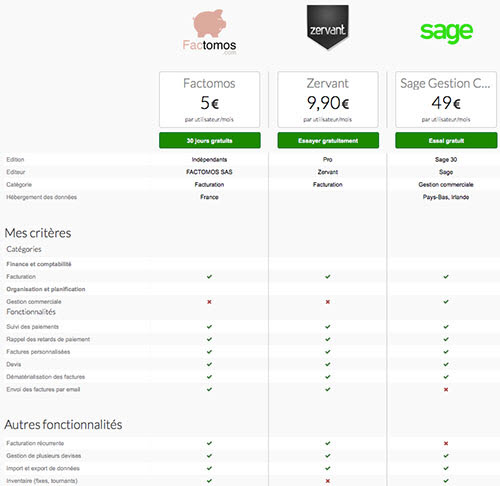Click the Rappel des retards de paiement label
The height and width of the screenshot is (486, 500).
pos(48,339)
